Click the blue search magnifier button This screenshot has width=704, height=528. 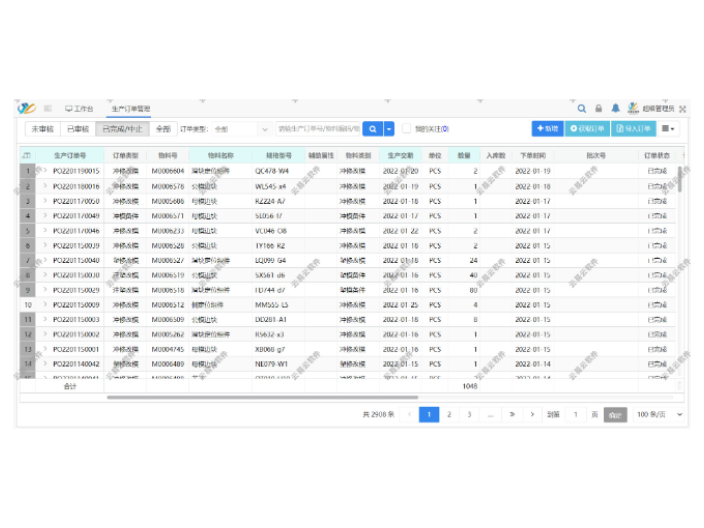pyautogui.click(x=373, y=129)
